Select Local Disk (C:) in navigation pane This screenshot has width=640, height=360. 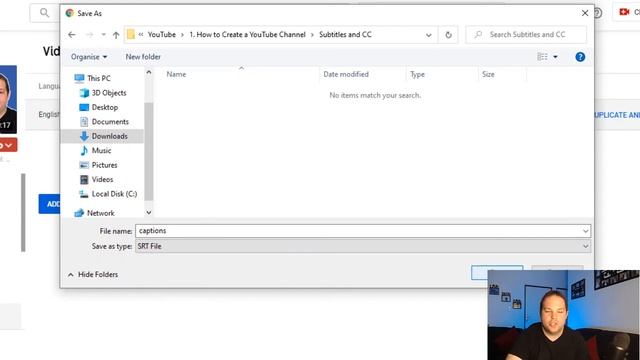click(114, 194)
